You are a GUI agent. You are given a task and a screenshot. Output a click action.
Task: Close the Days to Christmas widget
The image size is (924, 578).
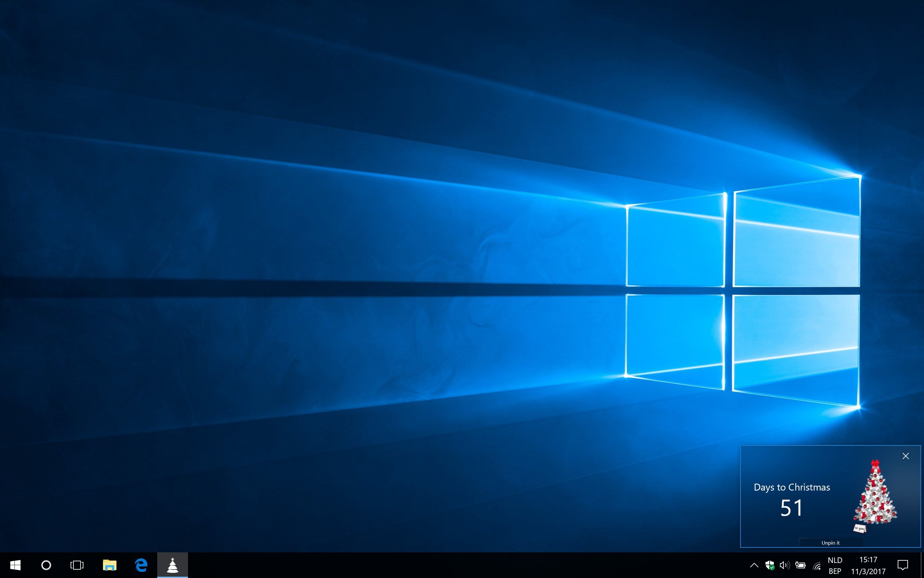tap(906, 456)
